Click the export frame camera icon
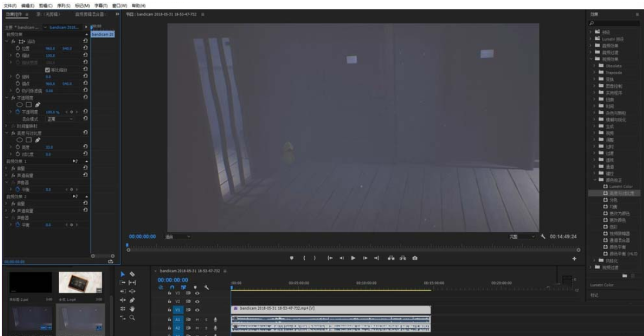The image size is (644, 336). click(x=414, y=257)
